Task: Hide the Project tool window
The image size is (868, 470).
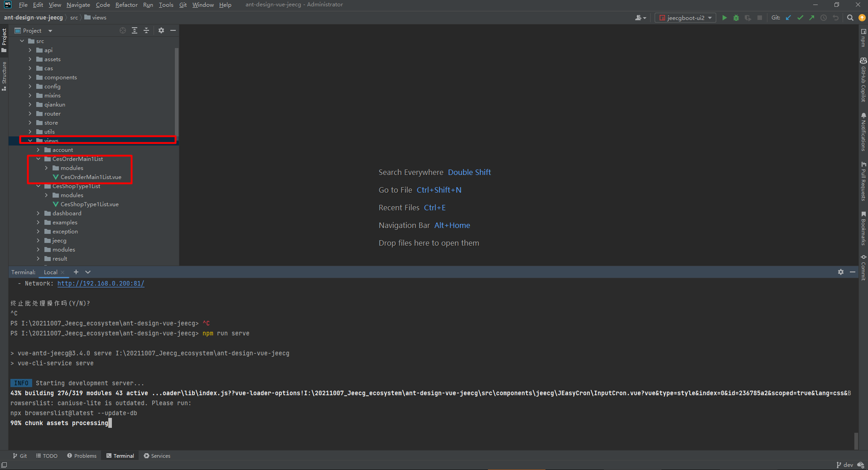Action: click(x=173, y=30)
